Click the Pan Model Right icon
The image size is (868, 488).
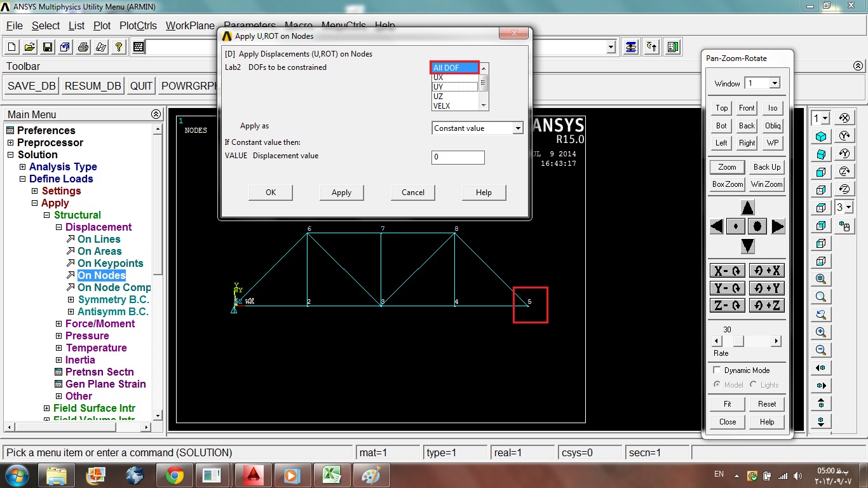[x=821, y=386]
